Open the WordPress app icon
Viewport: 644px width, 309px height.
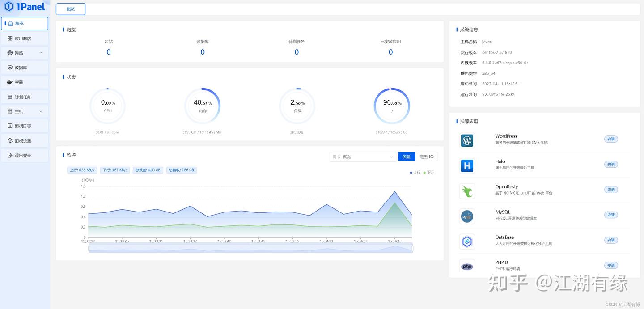coord(467,141)
